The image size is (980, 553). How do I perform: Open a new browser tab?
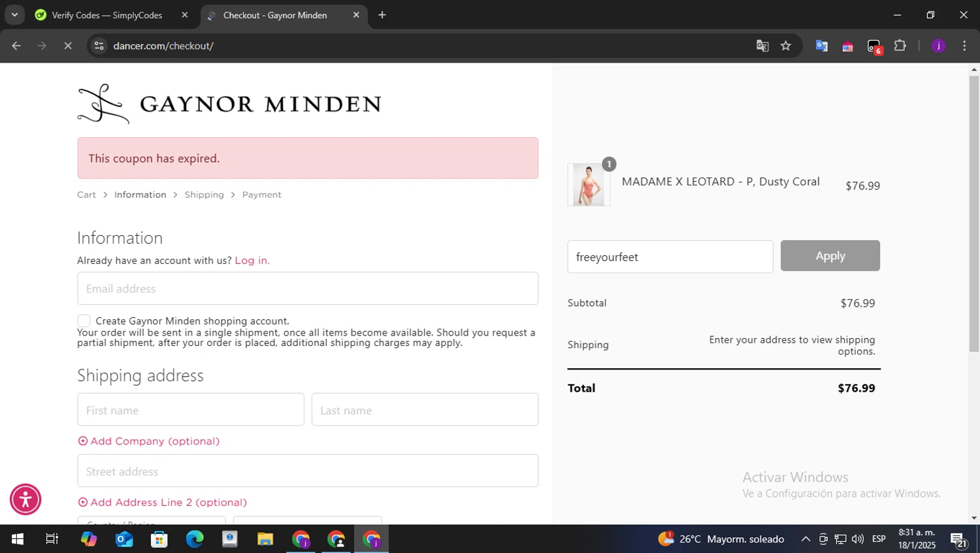click(382, 15)
